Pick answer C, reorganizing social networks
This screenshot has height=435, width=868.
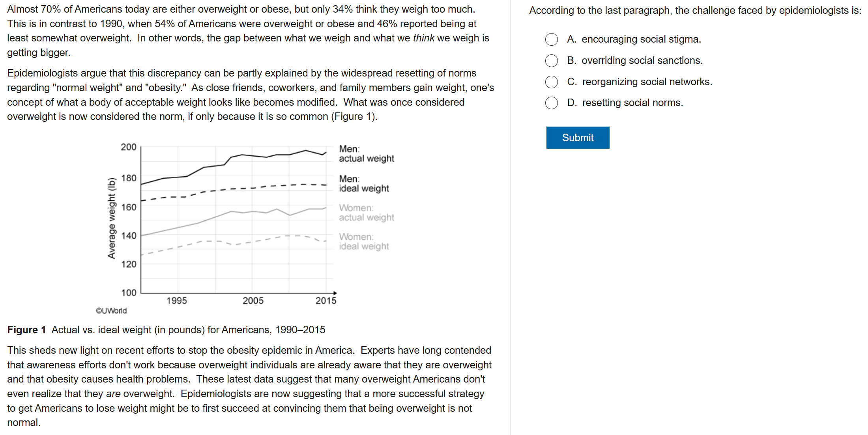(x=552, y=82)
